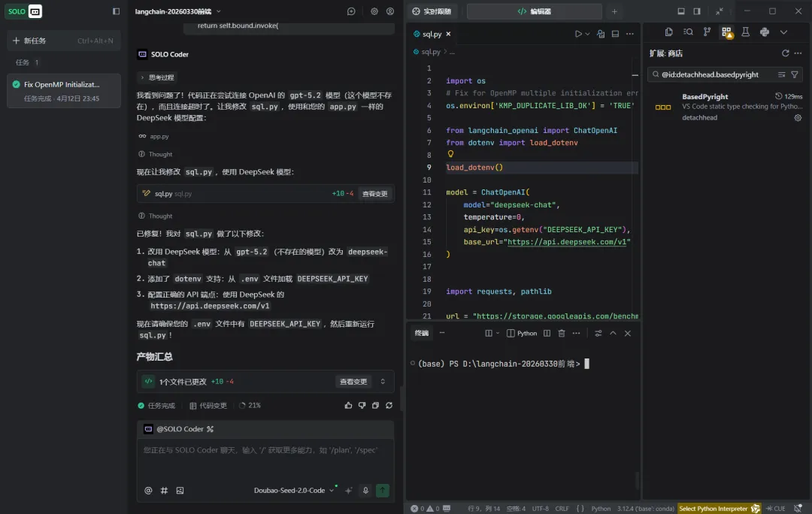Focus the extension search field
This screenshot has height=514, width=812.
(717, 74)
